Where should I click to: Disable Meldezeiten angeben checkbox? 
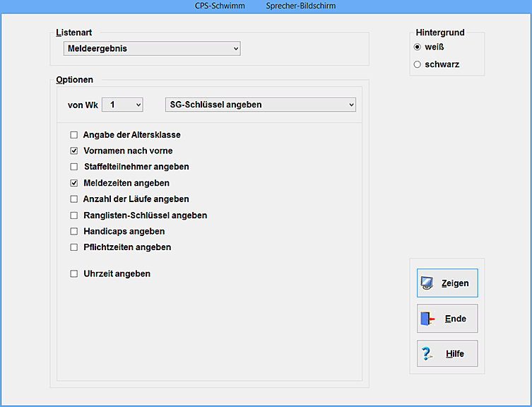pyautogui.click(x=74, y=183)
